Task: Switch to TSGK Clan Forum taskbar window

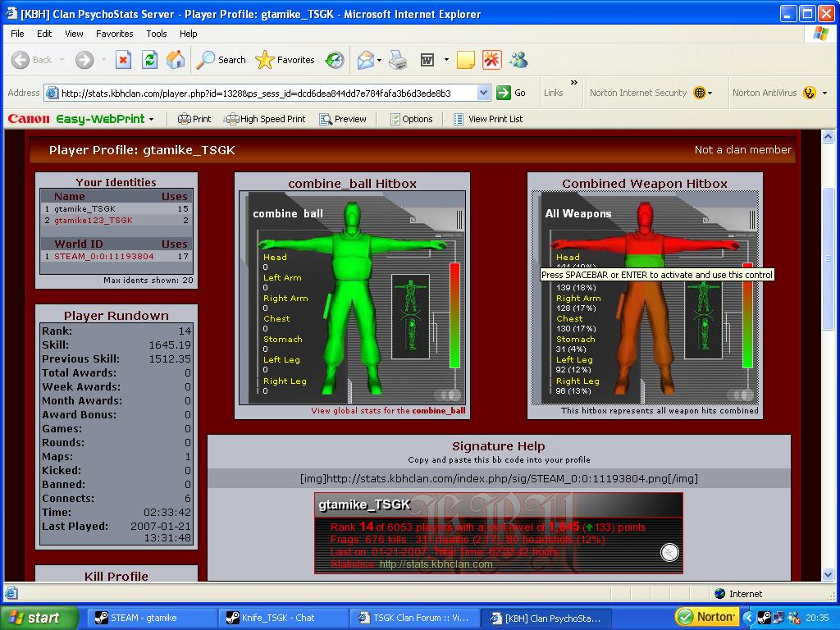Action: coord(411,618)
